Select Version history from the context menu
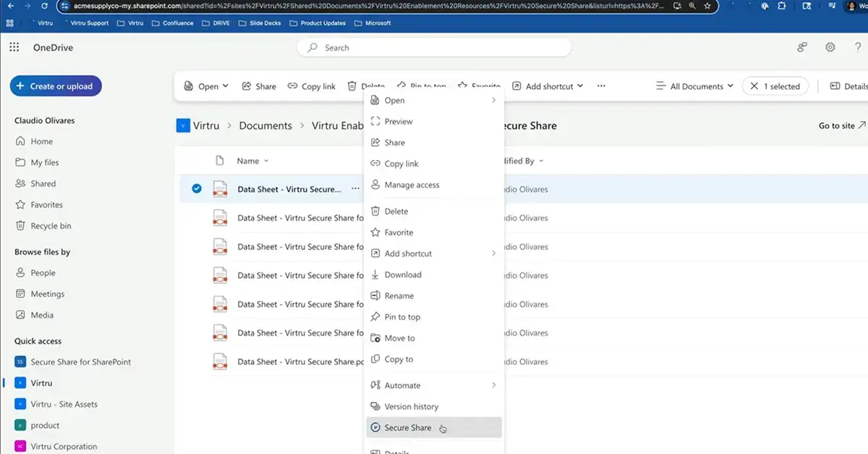The height and width of the screenshot is (454, 868). tap(411, 407)
